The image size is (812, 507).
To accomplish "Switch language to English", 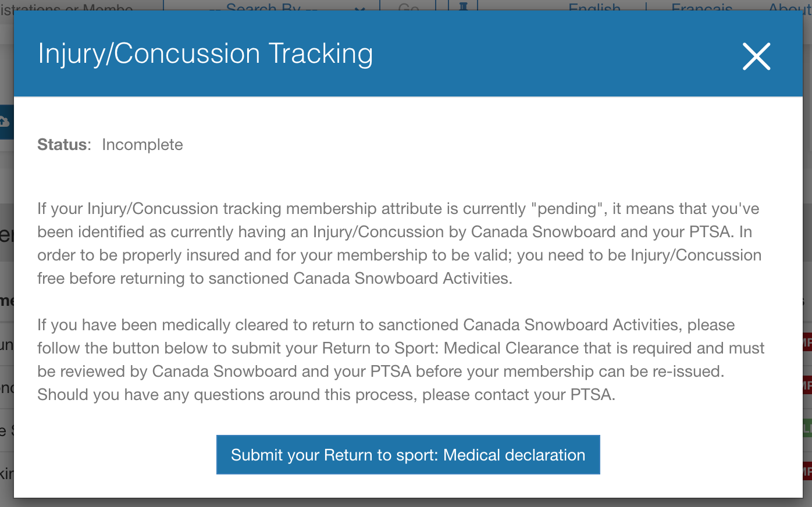I will click(594, 7).
